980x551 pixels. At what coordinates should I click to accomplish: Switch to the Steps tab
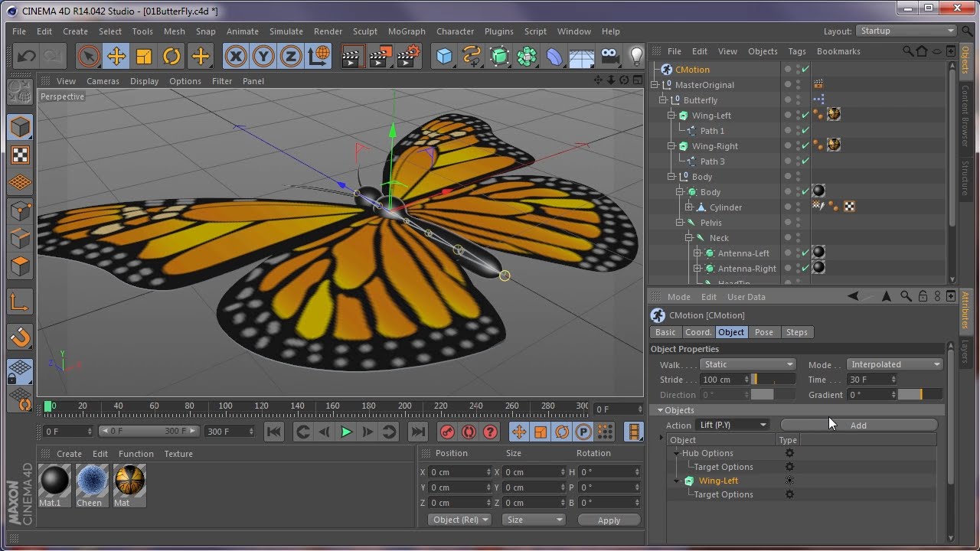pyautogui.click(x=796, y=332)
